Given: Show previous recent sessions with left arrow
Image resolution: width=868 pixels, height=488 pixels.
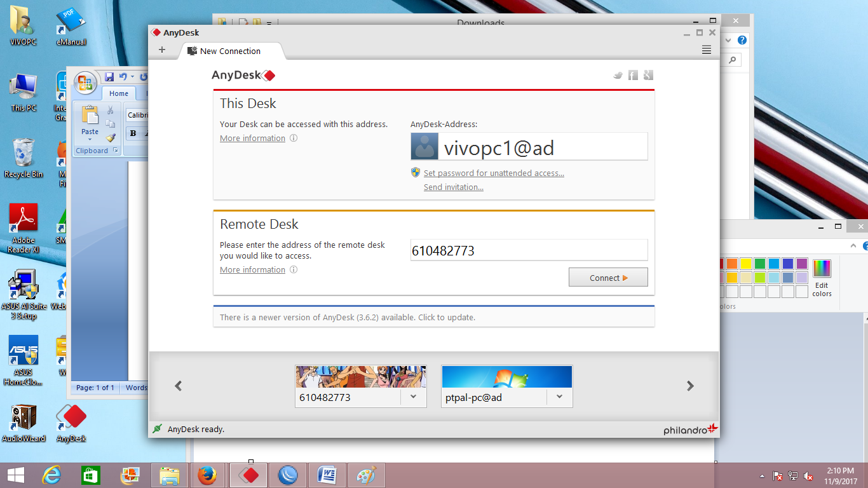Looking at the screenshot, I should click(x=179, y=386).
